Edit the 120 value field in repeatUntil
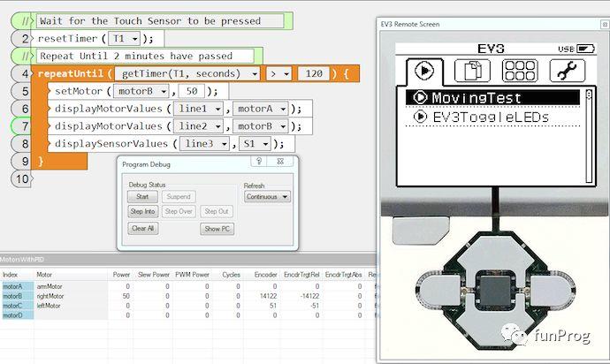This screenshot has height=364, width=610. point(314,73)
